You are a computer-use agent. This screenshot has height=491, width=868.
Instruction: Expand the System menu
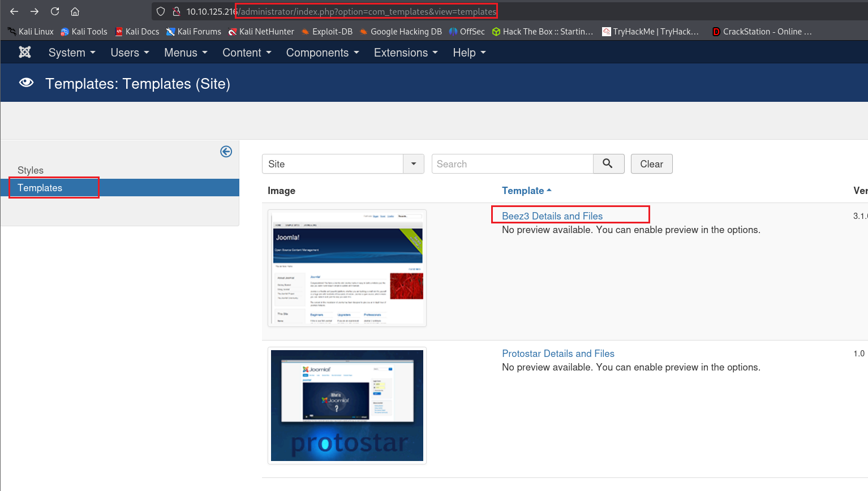point(72,53)
